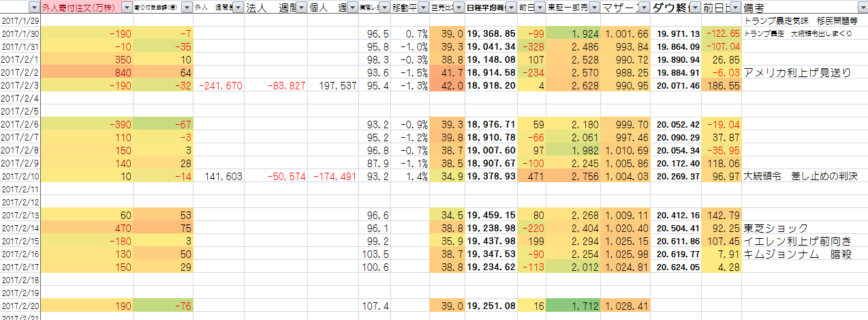Select the cell containing 197,537
The image size is (868, 320).
pos(332,85)
